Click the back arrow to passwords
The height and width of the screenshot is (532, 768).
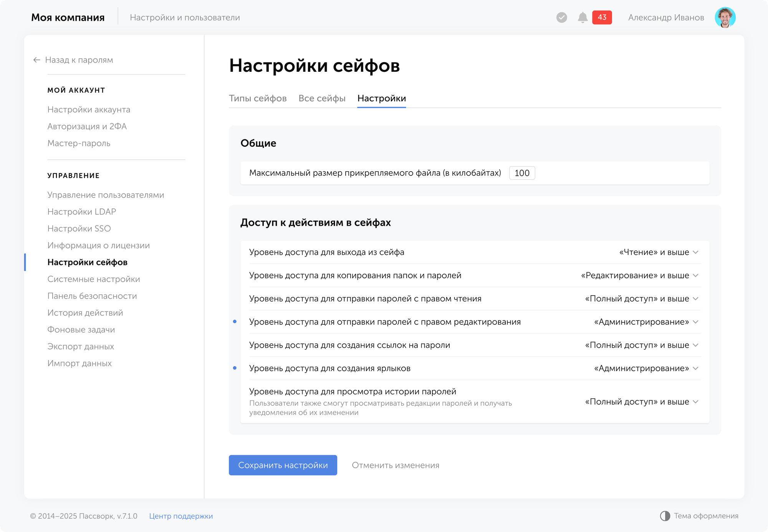pyautogui.click(x=37, y=60)
